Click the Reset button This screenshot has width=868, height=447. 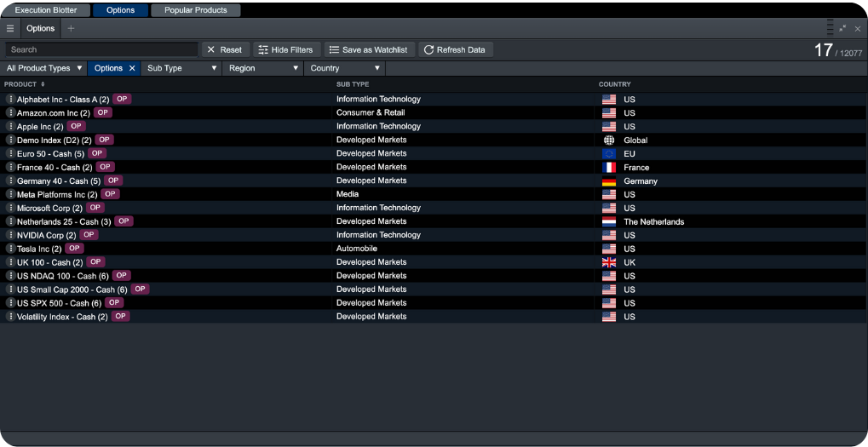pos(225,49)
